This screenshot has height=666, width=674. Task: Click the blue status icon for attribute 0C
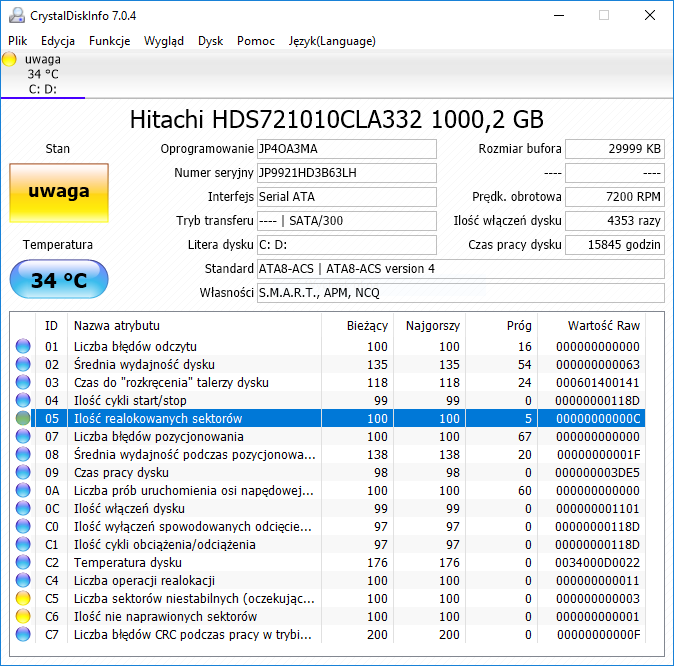click(23, 509)
